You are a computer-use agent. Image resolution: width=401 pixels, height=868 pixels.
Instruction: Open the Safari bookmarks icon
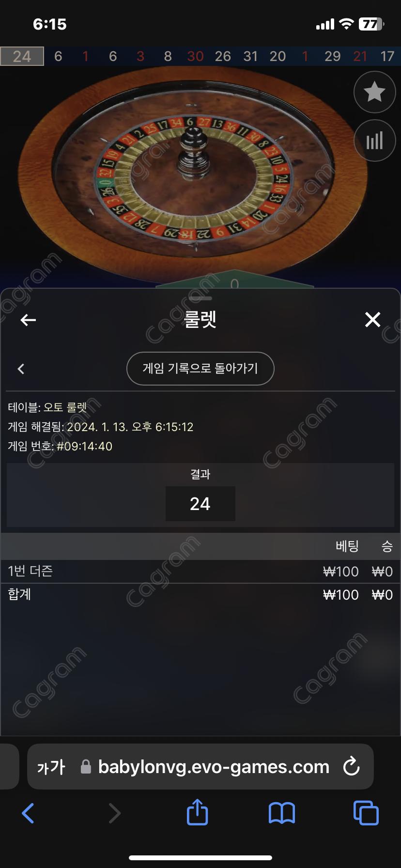pos(281,813)
